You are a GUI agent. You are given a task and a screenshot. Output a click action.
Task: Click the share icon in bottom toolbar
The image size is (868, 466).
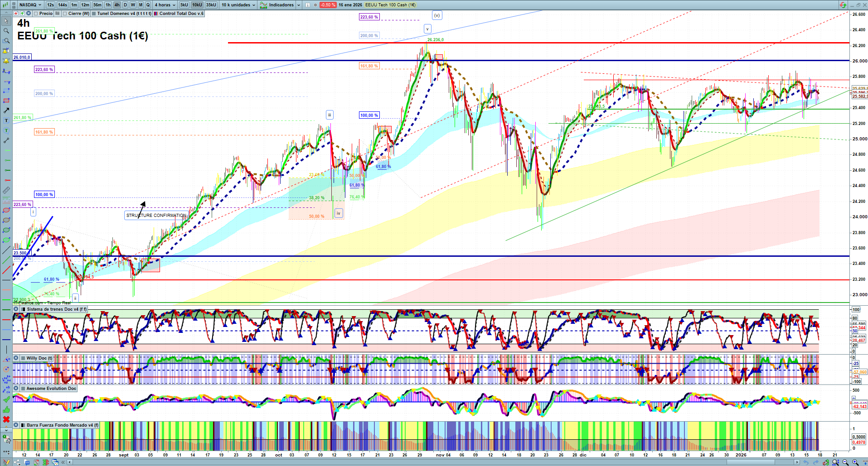click(17, 462)
